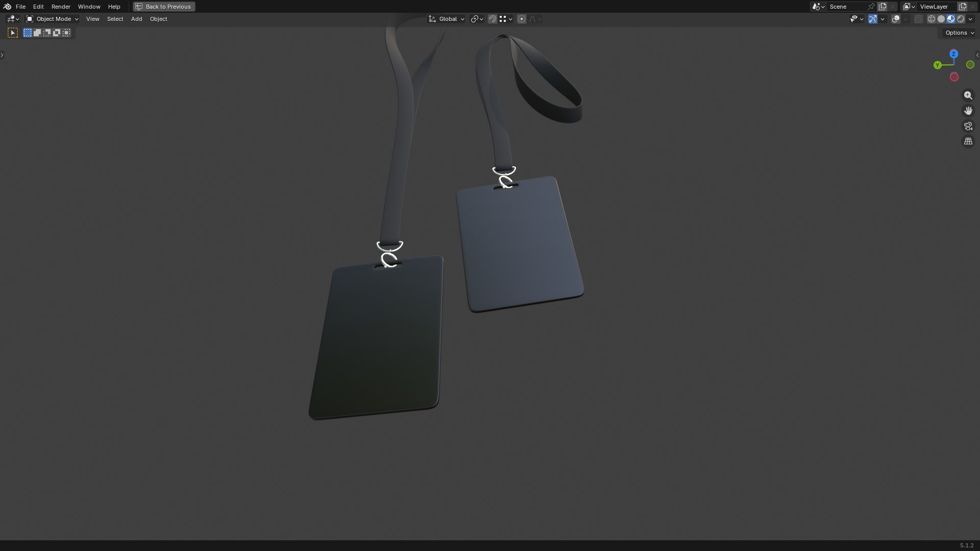Toggle viewport gizmos display
The width and height of the screenshot is (980, 551).
point(873,19)
